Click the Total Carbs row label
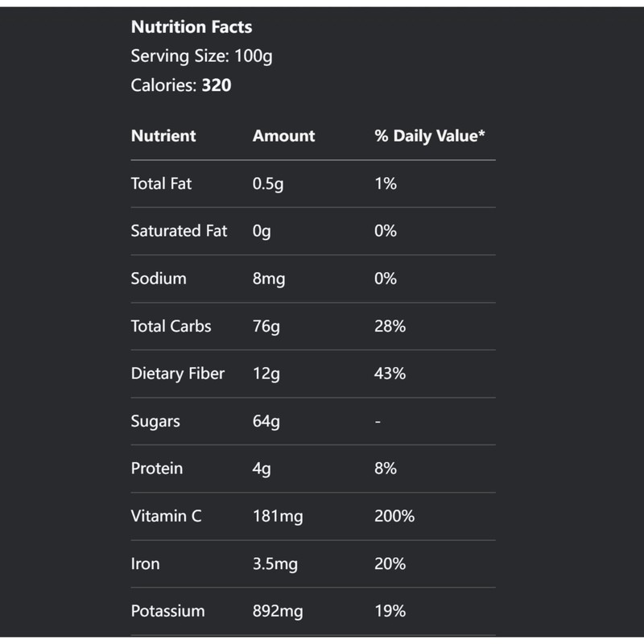 click(171, 326)
